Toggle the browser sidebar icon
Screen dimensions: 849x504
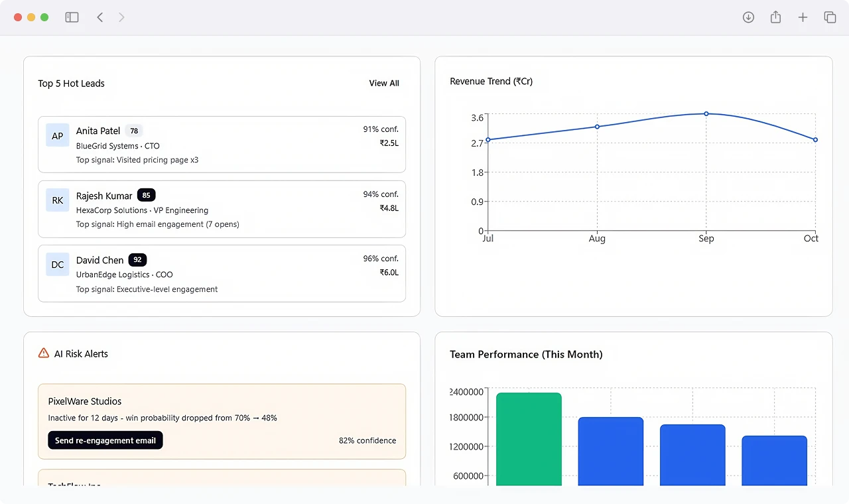(72, 17)
